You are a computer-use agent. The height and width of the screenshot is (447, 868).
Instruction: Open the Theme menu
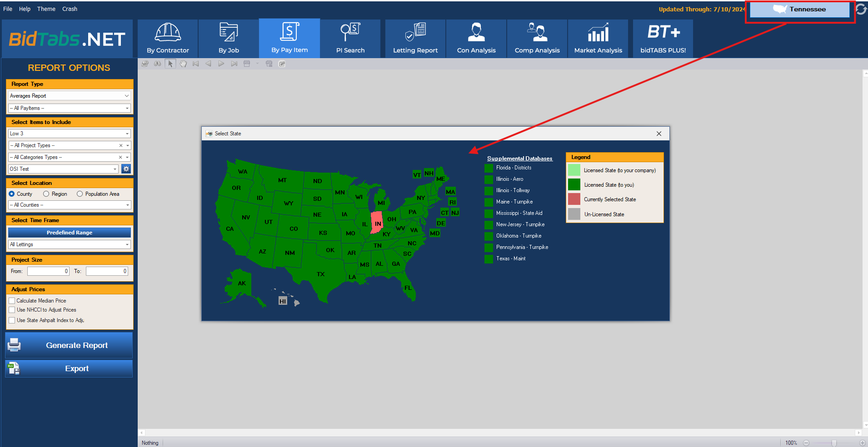[46, 9]
